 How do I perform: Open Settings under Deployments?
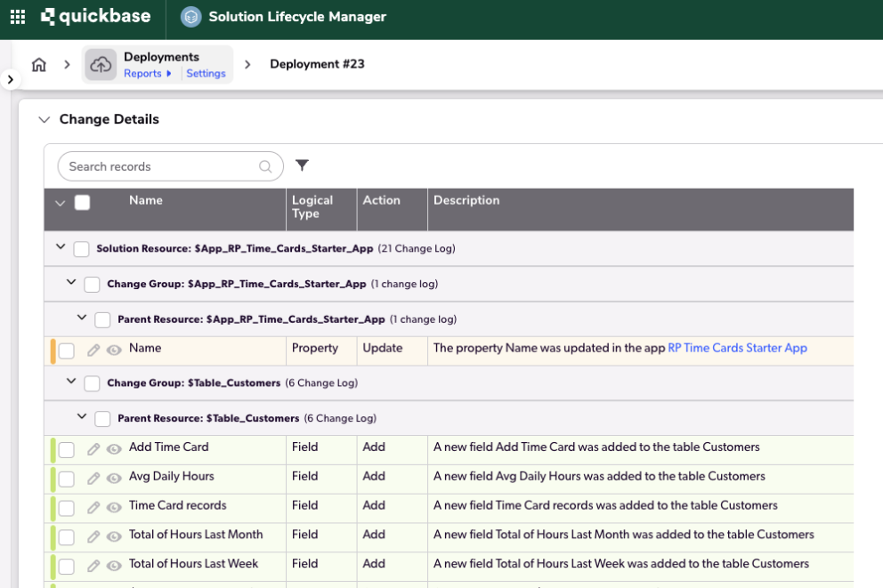click(206, 74)
